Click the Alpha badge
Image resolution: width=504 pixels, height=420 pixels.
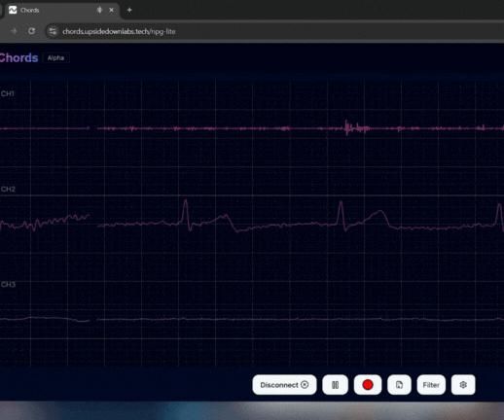(x=55, y=58)
